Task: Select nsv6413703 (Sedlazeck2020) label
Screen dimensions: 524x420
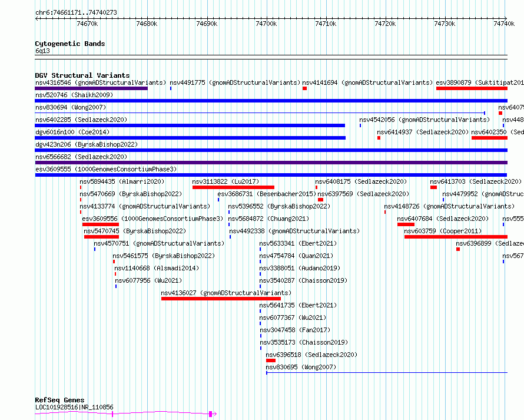Action: (476, 181)
